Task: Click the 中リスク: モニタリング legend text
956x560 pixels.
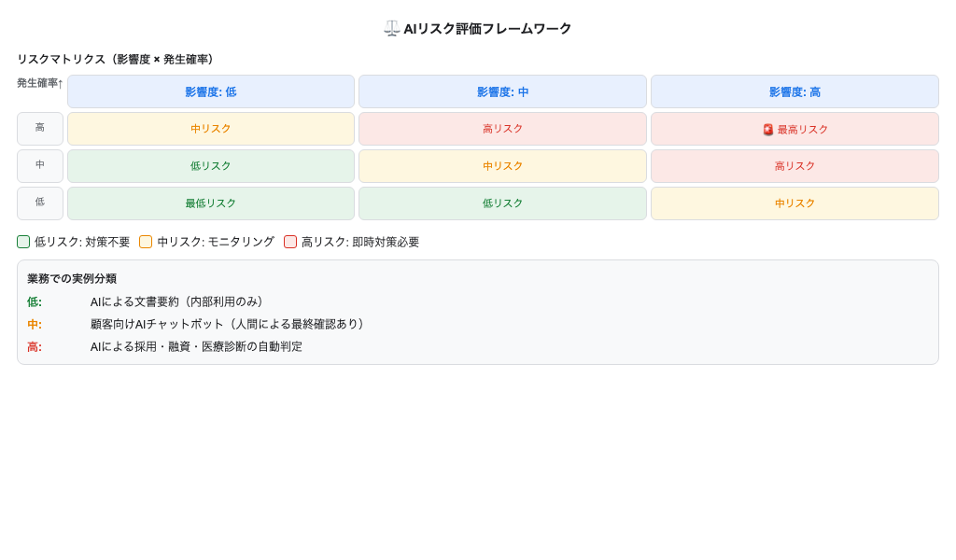Action: click(x=215, y=242)
